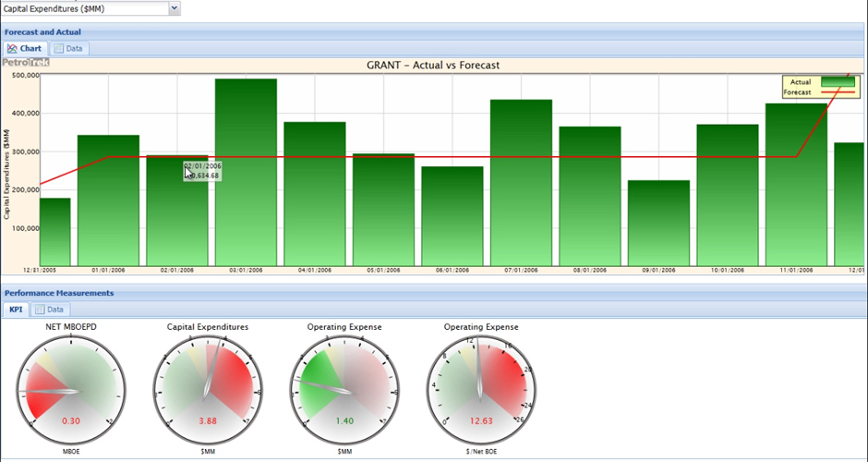Click the 09/01/2006 shortest mid-year bar
Screen dimensions: 868x462
click(x=658, y=224)
